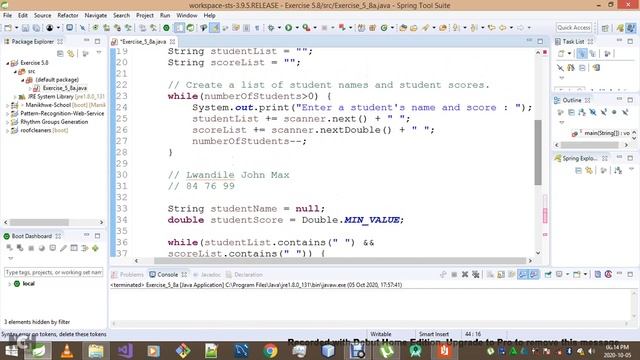Click the Debug bug icon in toolbar
The height and width of the screenshot is (360, 640).
click(271, 28)
